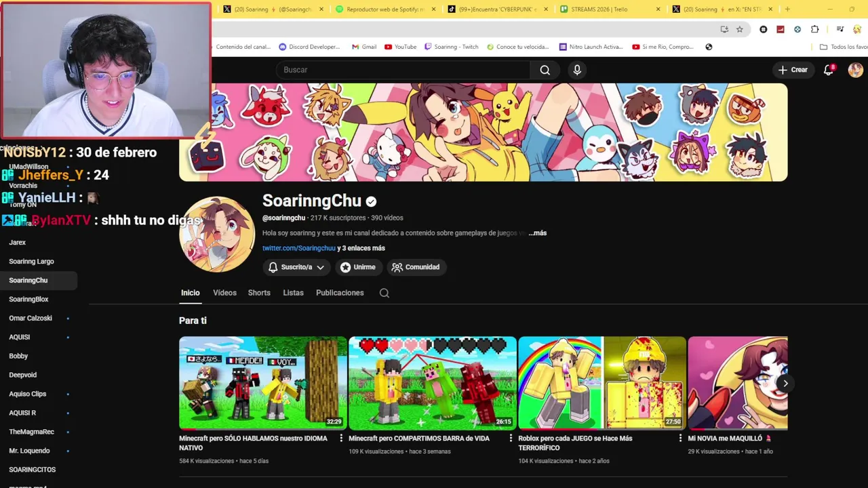
Task: Switch to Spotify web player tab
Action: pyautogui.click(x=384, y=9)
